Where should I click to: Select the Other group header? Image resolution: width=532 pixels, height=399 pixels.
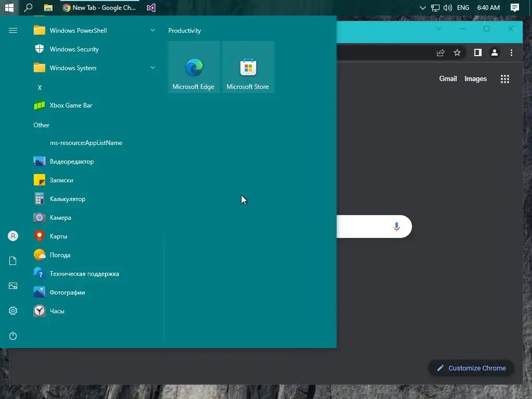[42, 125]
